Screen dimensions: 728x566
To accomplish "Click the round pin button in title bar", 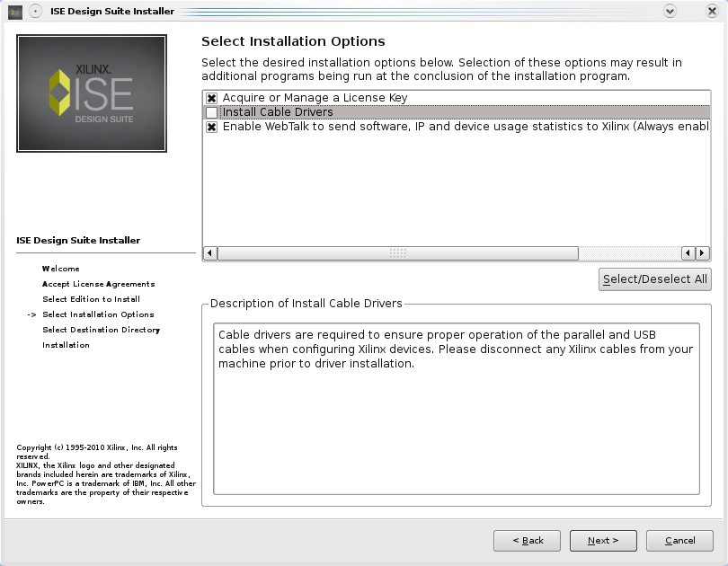I will coord(35,11).
